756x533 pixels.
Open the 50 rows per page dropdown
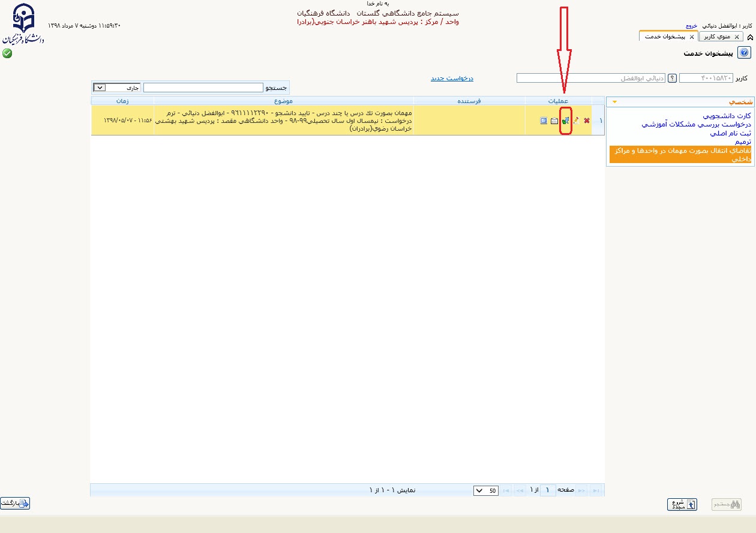pyautogui.click(x=485, y=490)
